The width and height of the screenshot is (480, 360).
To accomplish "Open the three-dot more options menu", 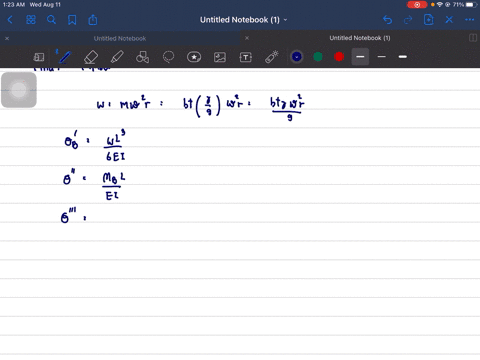I will (x=469, y=20).
